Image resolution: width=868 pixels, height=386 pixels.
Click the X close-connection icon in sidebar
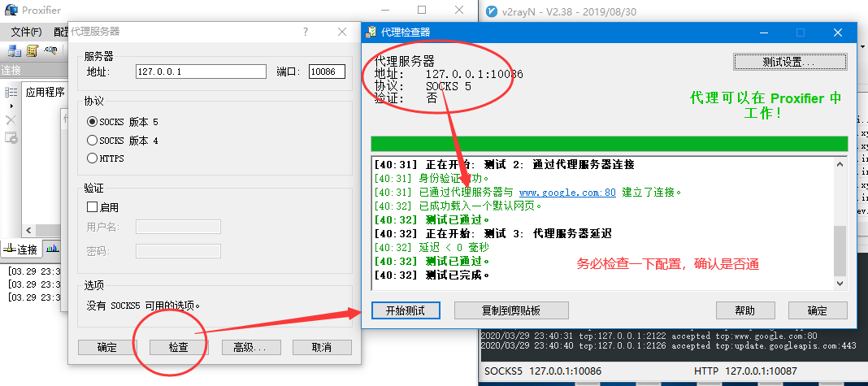[11, 120]
